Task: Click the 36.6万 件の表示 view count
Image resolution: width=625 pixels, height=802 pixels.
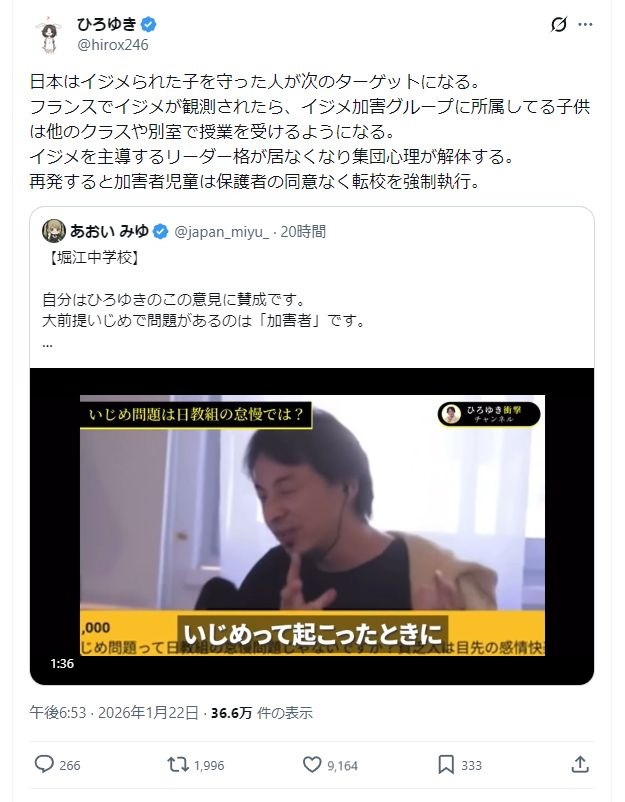Action: [x=261, y=712]
